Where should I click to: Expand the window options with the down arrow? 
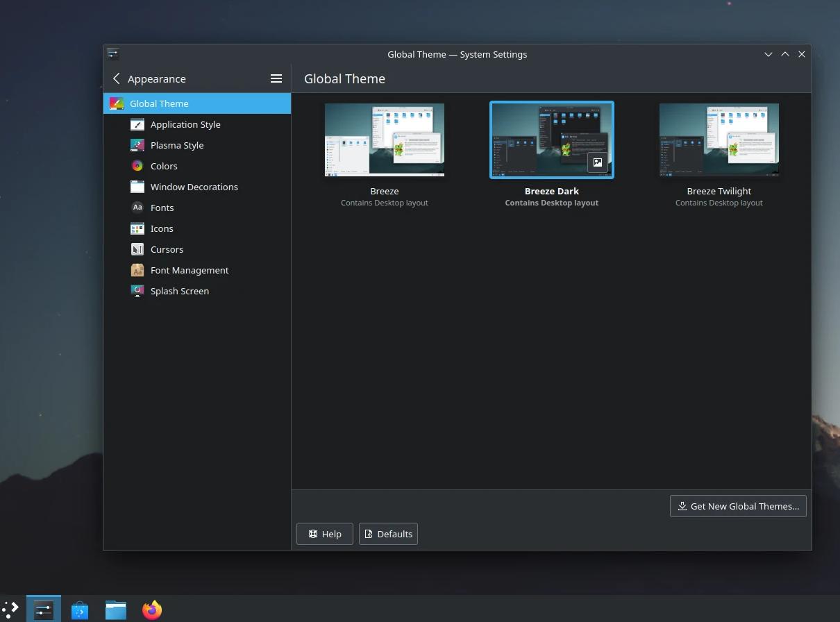(x=768, y=54)
